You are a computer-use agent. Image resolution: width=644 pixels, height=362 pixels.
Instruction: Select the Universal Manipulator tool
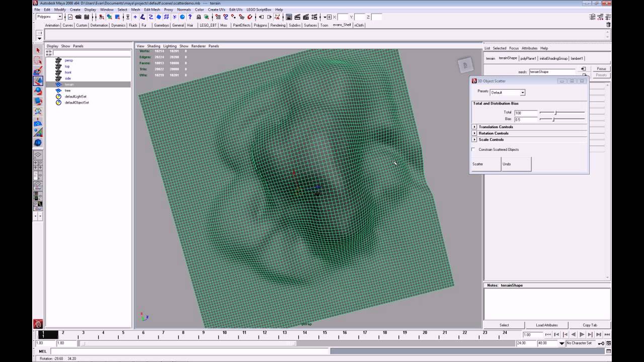pos(38,112)
